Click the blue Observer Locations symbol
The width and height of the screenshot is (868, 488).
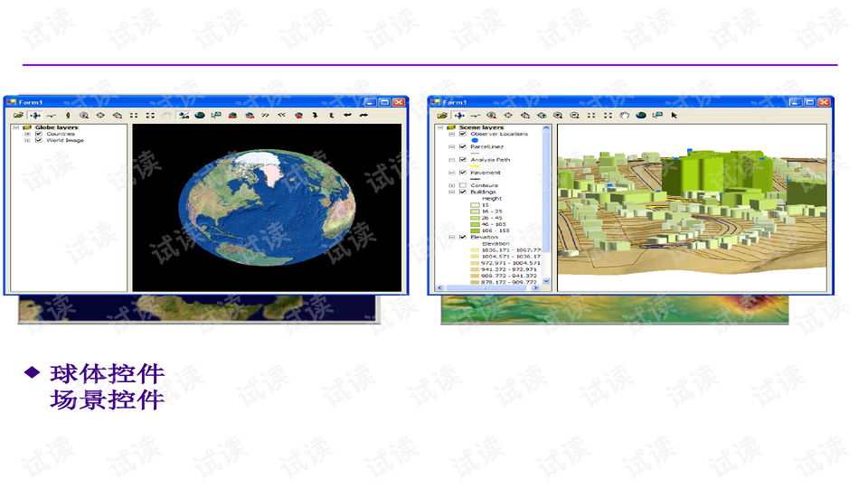click(x=475, y=141)
